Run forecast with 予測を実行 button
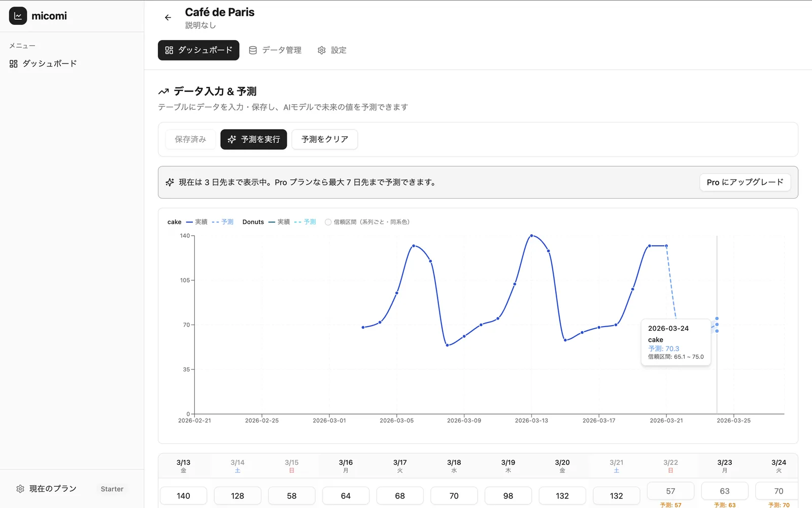 point(254,139)
